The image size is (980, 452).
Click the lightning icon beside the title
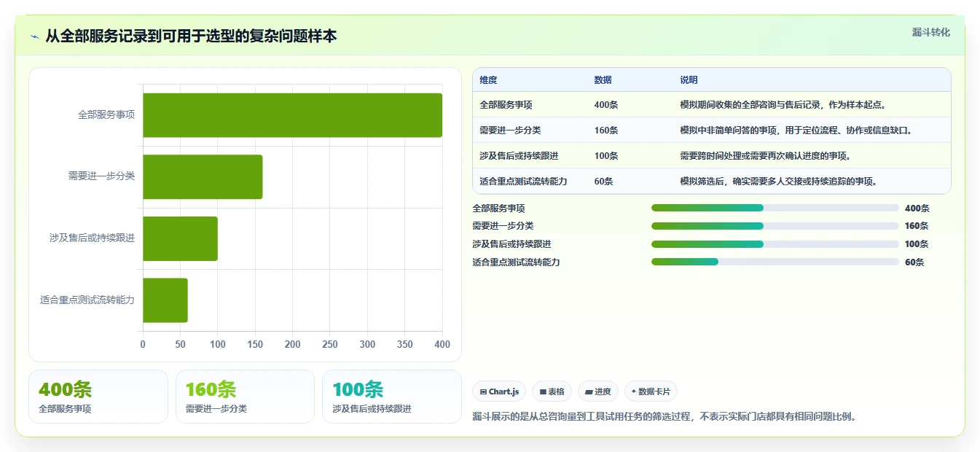pyautogui.click(x=34, y=36)
